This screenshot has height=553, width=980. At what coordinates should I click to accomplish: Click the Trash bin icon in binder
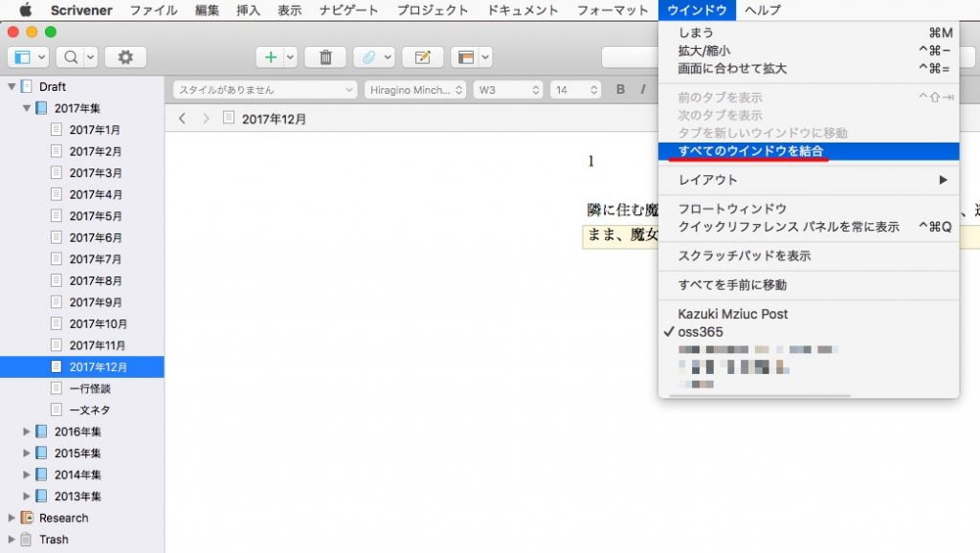(26, 539)
